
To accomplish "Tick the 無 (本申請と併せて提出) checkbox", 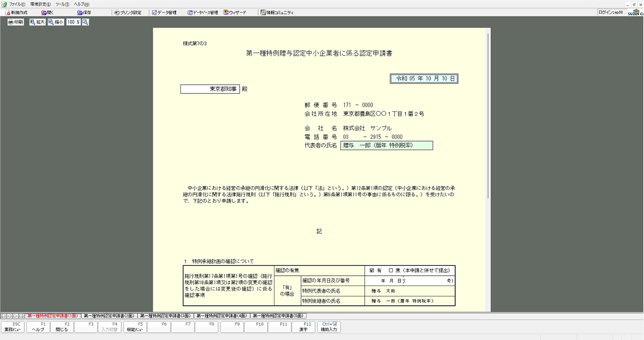I will [x=391, y=271].
